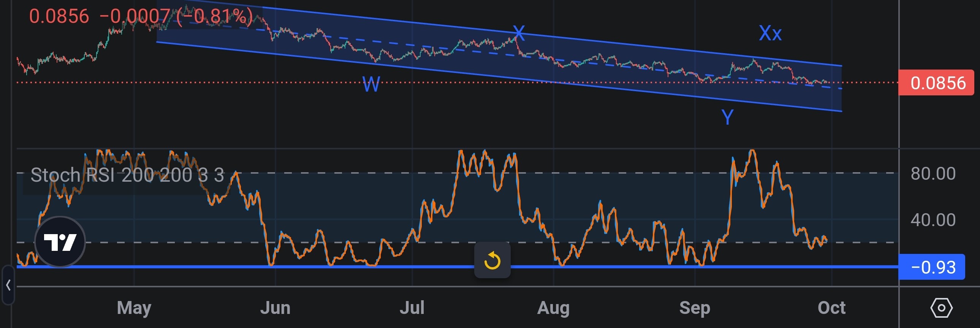Select the blue -0.93 horizontal line label
980x328 pixels.
(x=932, y=267)
